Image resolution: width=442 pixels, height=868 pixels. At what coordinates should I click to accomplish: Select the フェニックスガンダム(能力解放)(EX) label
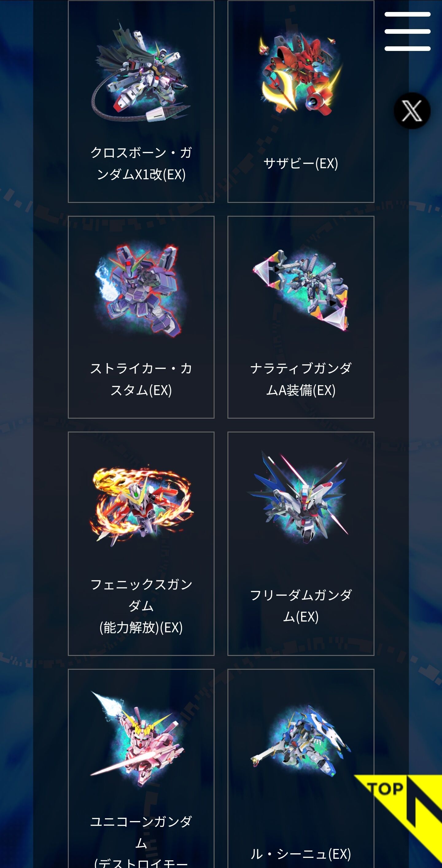(x=141, y=606)
